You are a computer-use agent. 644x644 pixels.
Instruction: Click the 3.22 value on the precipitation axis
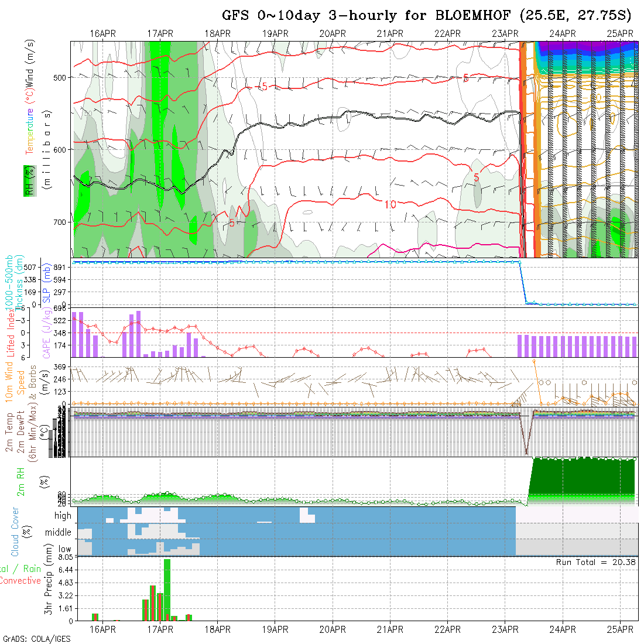click(x=66, y=595)
